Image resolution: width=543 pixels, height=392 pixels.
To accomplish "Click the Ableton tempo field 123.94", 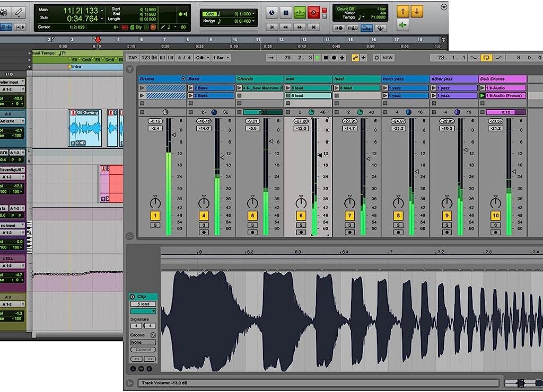I will pyautogui.click(x=149, y=58).
